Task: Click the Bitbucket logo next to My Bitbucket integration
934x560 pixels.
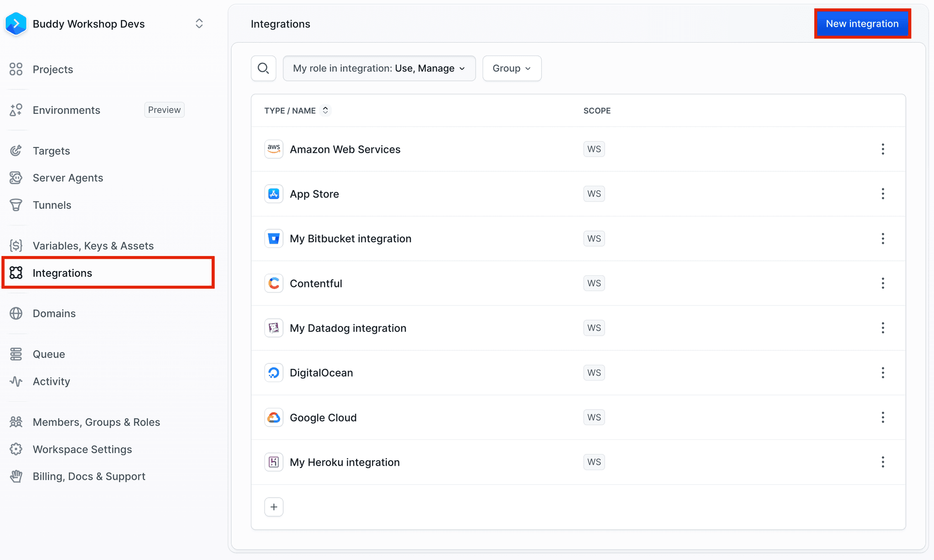Action: click(274, 238)
